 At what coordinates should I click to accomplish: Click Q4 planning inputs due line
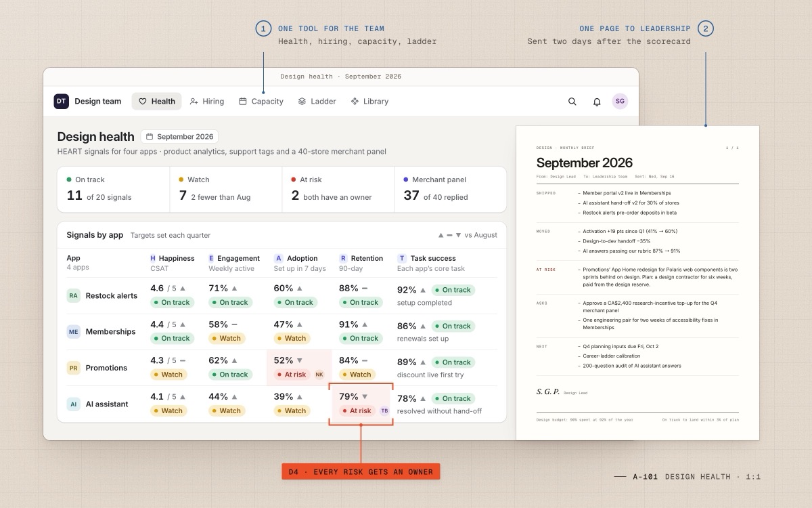click(621, 346)
